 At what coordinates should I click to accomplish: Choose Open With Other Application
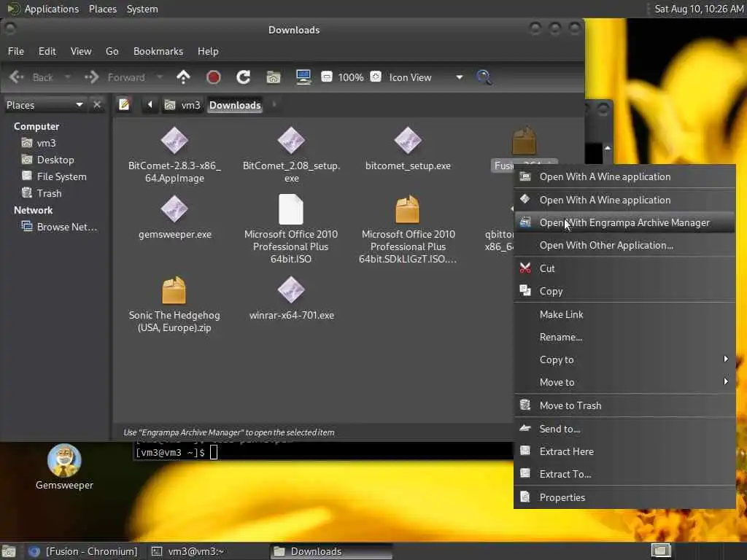(624, 245)
